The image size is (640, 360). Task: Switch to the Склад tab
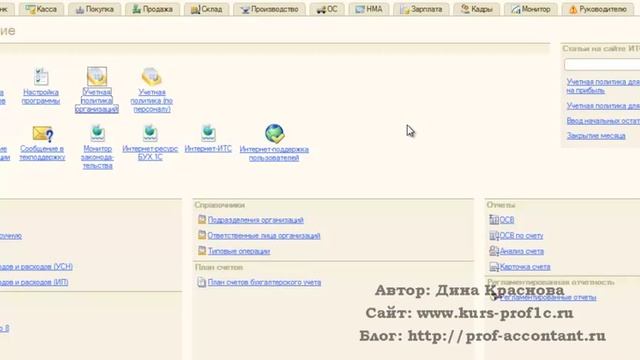point(207,9)
